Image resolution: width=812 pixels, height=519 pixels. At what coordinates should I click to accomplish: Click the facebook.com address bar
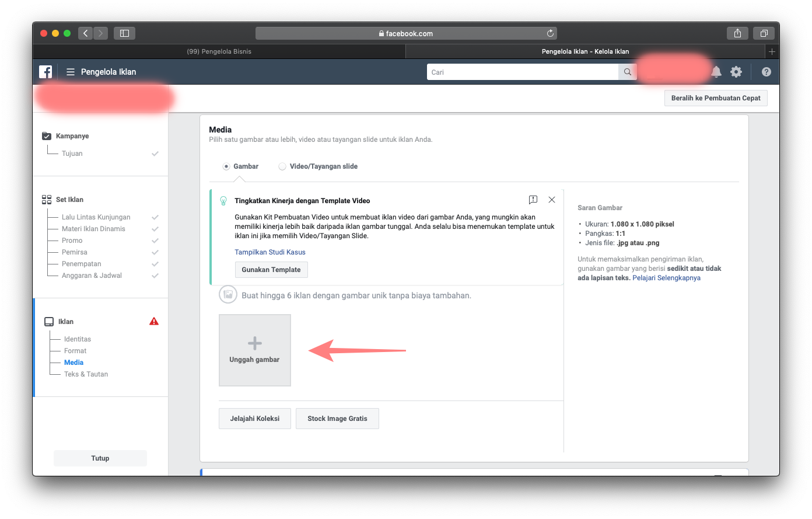tap(406, 33)
